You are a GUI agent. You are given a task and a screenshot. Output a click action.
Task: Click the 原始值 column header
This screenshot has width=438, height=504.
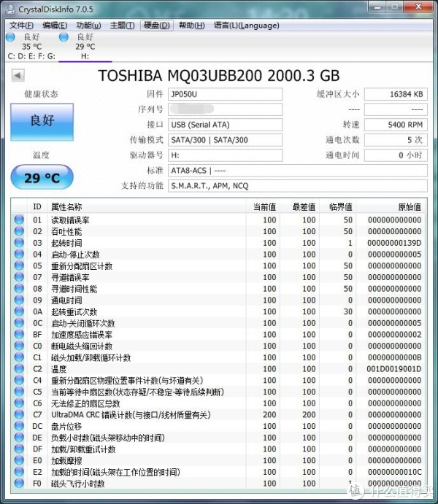[x=392, y=206]
